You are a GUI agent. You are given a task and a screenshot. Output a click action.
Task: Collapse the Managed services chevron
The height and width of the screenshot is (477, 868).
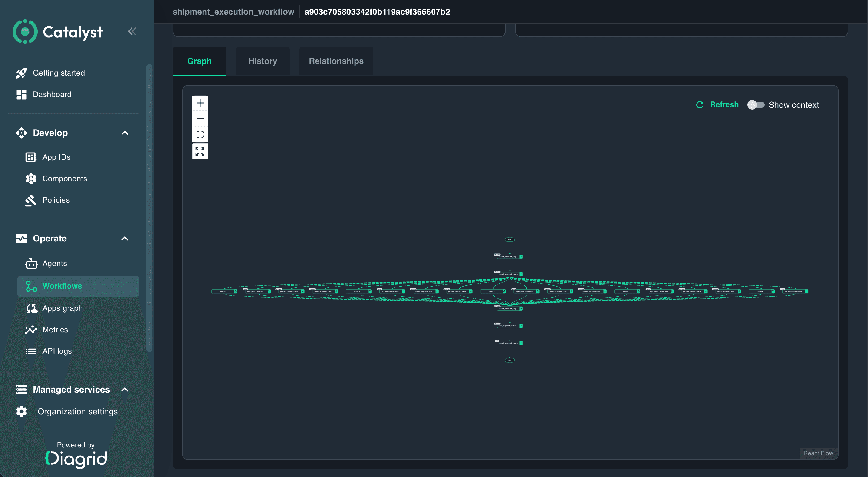pyautogui.click(x=125, y=390)
